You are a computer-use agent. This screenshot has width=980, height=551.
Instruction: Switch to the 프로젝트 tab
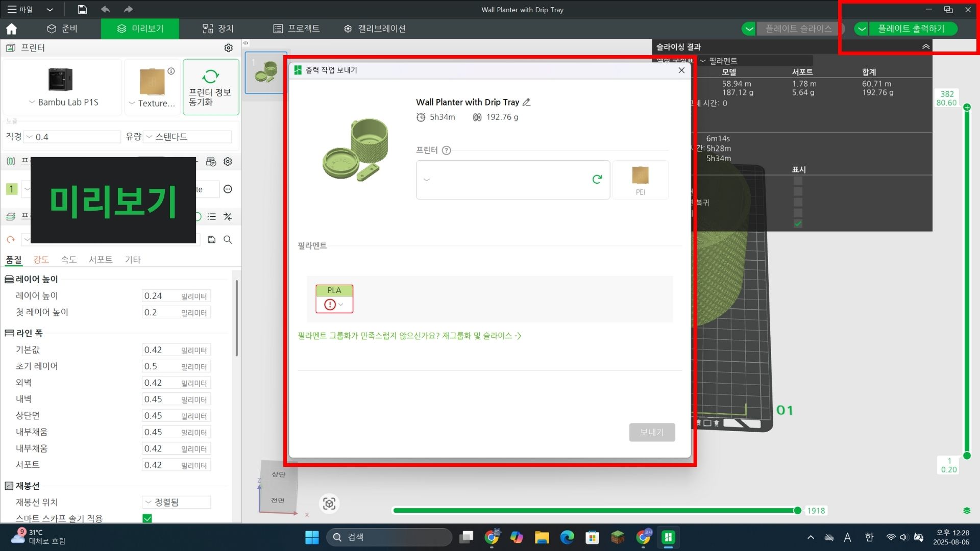point(296,29)
